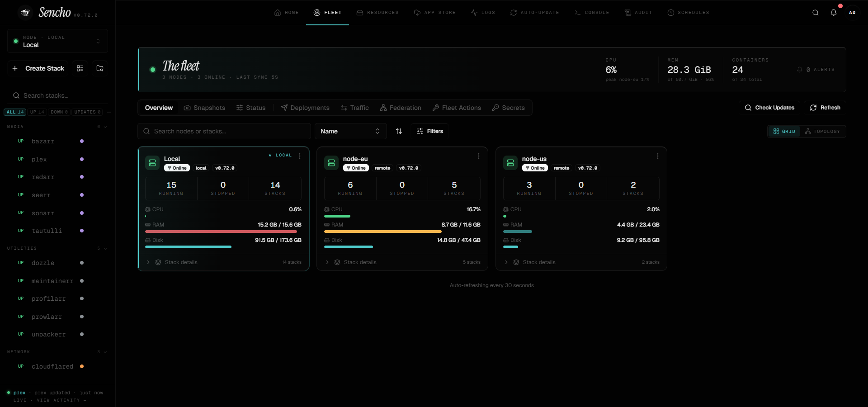Collapse the UTILITIES group in sidebar

(57, 248)
